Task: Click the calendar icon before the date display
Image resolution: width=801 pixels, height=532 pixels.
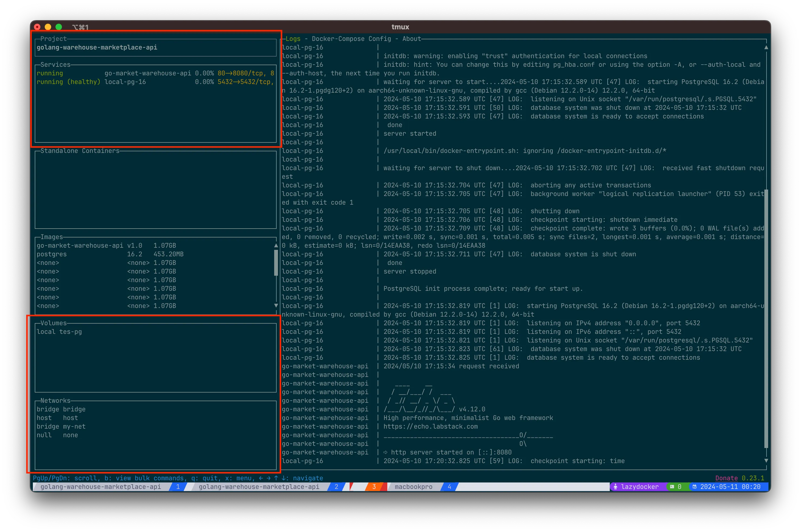Action: pos(695,487)
